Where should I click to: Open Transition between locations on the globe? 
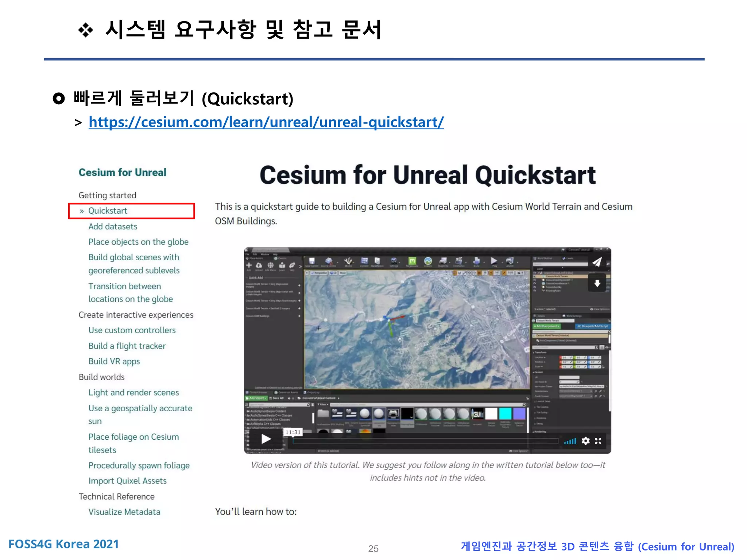131,292
